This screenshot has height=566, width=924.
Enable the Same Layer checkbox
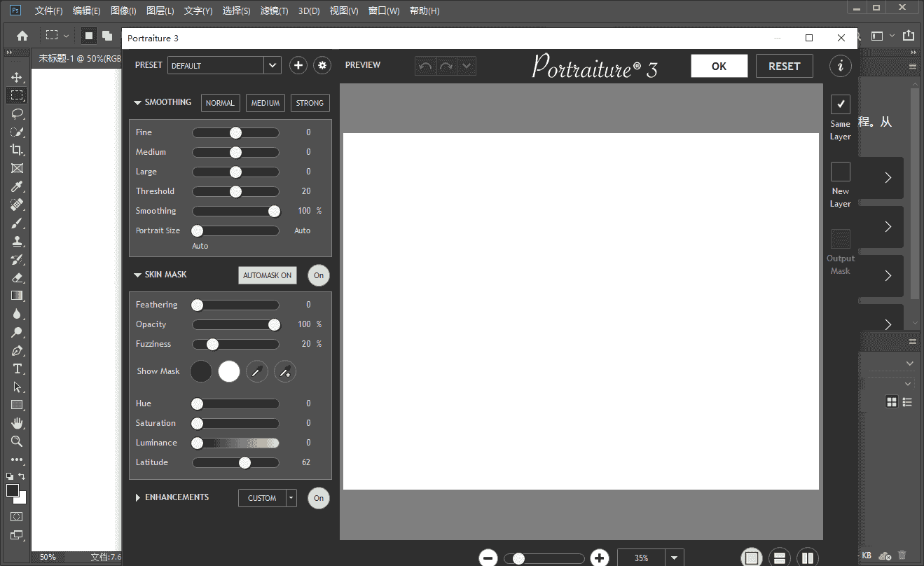point(840,104)
